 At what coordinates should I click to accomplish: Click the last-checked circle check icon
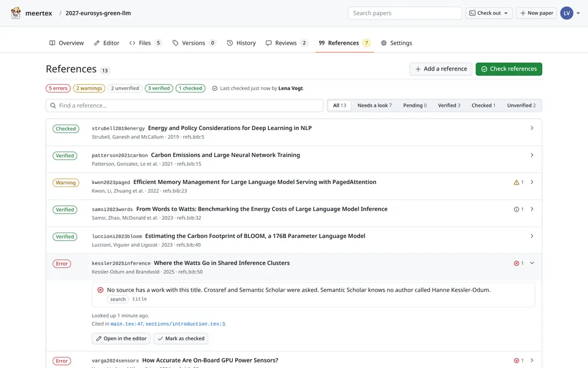point(214,88)
